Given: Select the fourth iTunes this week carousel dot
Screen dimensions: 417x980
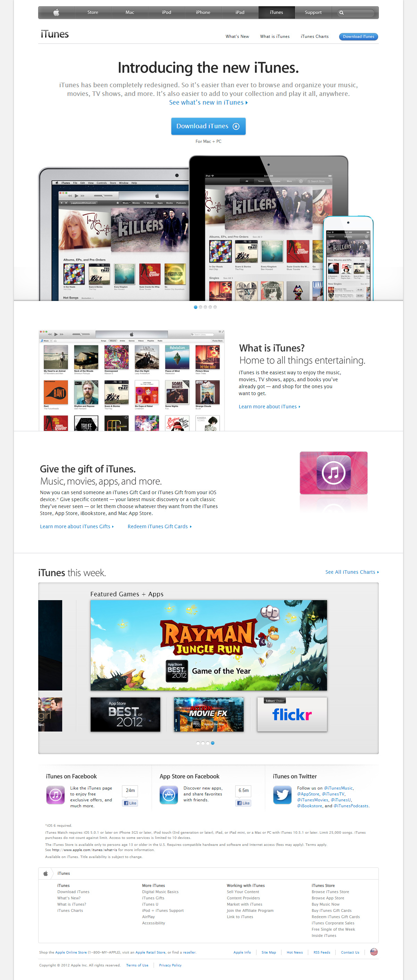Looking at the screenshot, I should click(x=213, y=743).
